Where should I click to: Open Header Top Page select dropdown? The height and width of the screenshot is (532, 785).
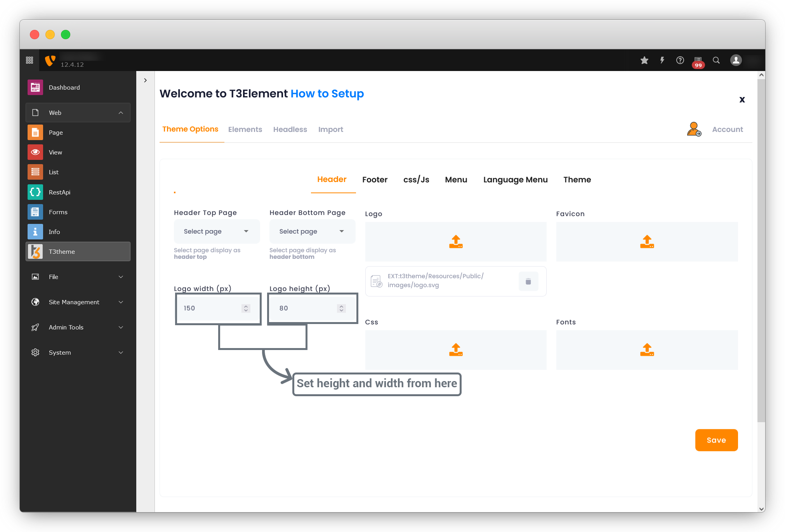click(217, 231)
